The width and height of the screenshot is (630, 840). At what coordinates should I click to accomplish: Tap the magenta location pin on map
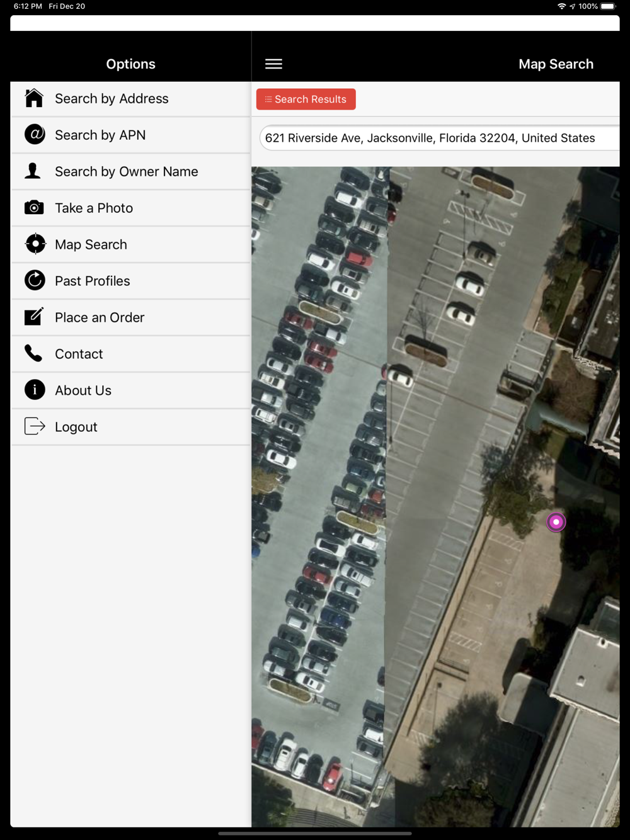tap(556, 522)
